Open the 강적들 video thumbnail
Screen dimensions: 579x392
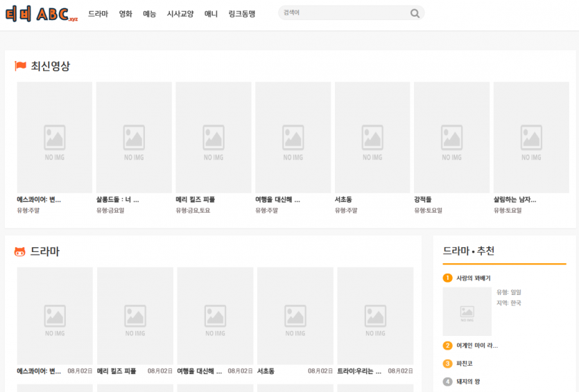[451, 137]
